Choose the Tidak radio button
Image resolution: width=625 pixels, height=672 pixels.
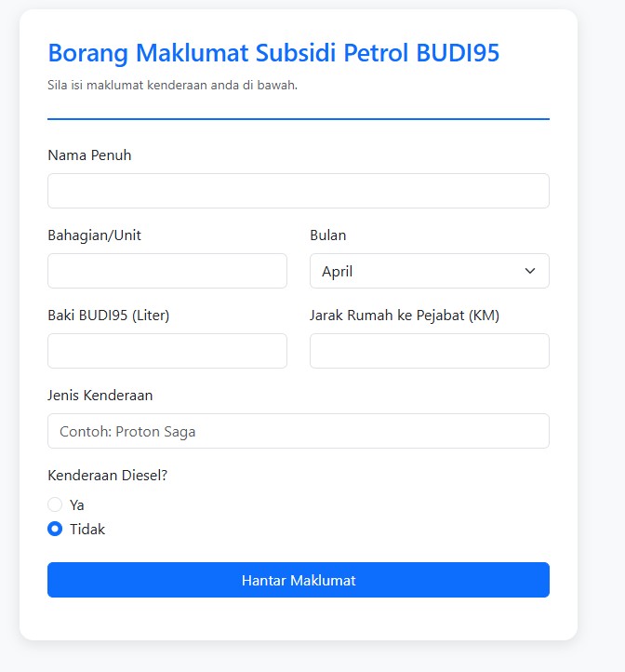(x=55, y=529)
